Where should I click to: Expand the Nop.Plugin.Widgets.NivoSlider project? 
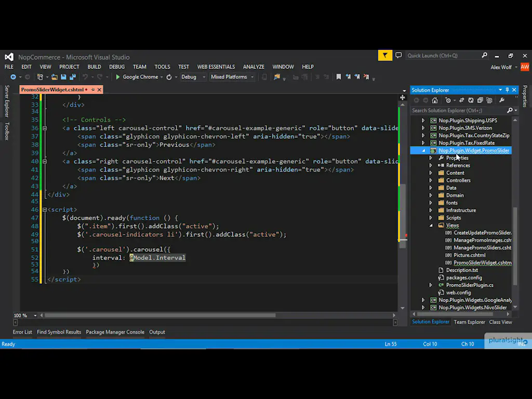[x=423, y=308]
